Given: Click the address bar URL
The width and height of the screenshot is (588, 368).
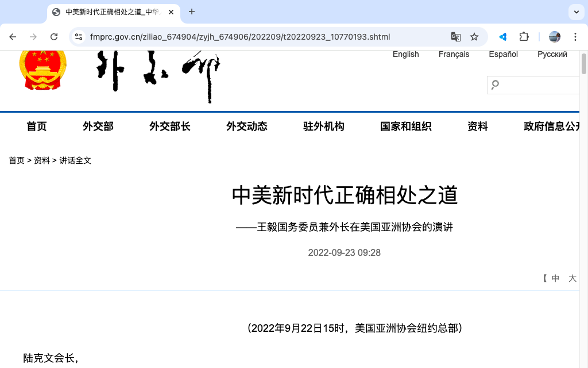Looking at the screenshot, I should [x=240, y=37].
